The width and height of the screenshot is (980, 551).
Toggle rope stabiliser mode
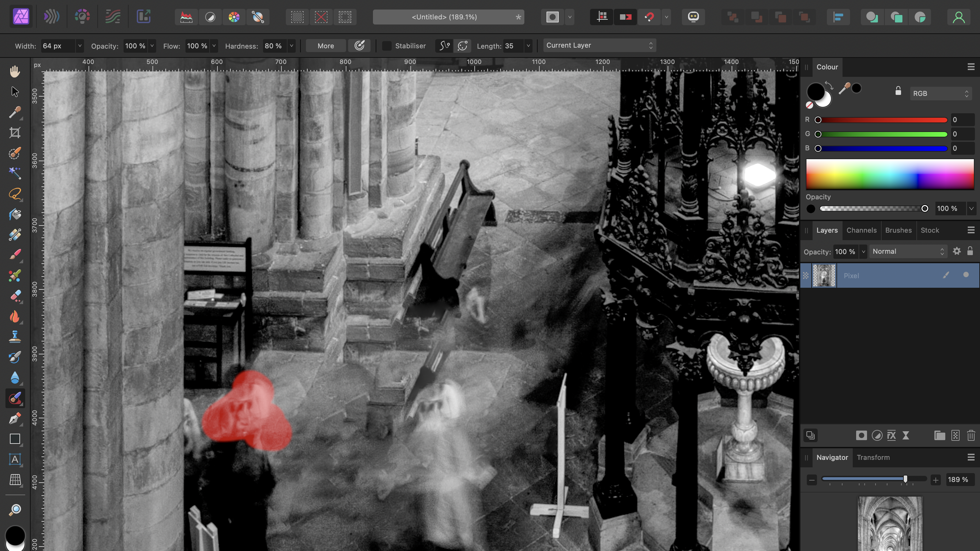444,46
